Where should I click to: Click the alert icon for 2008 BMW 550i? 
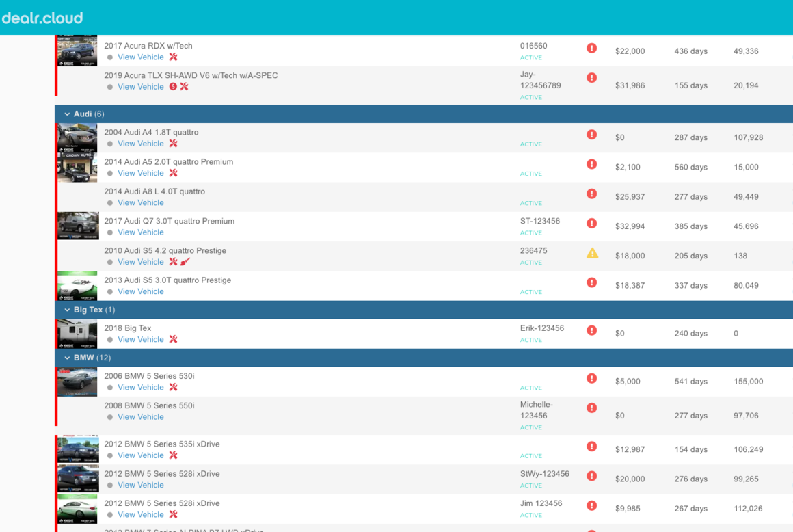tap(592, 408)
